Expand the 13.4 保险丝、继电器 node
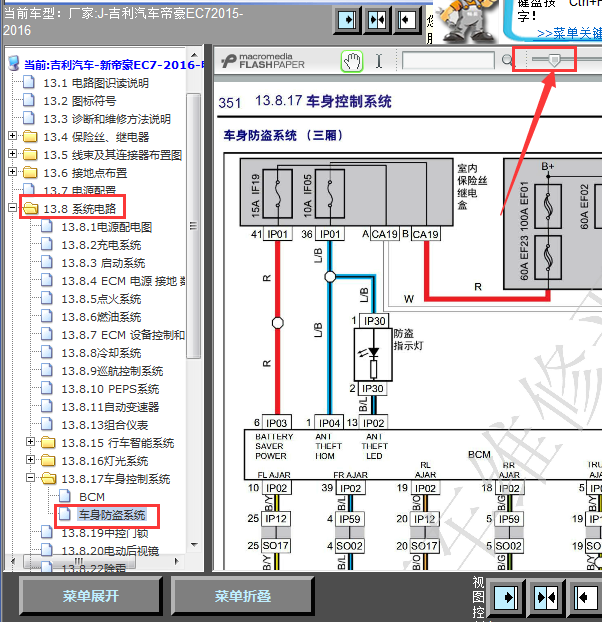This screenshot has width=602, height=622. [x=12, y=136]
